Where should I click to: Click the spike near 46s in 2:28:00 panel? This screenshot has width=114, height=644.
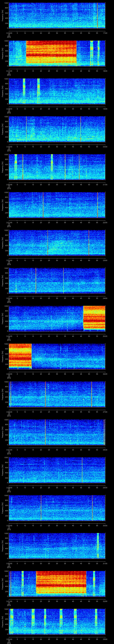point(82,470)
